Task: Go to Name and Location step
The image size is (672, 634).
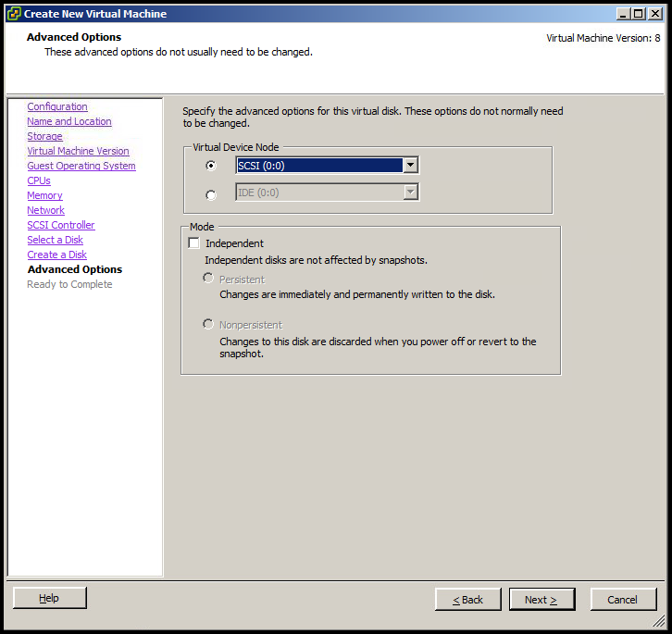Action: (x=69, y=121)
